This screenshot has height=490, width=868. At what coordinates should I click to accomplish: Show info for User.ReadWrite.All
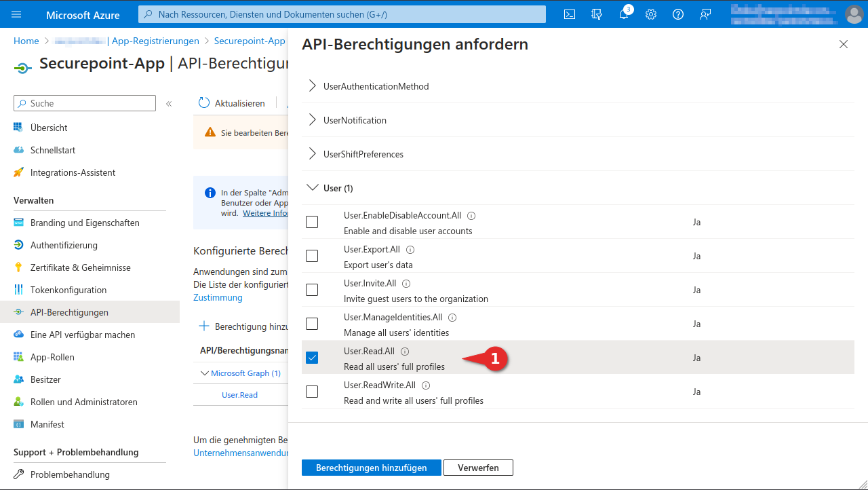click(426, 385)
